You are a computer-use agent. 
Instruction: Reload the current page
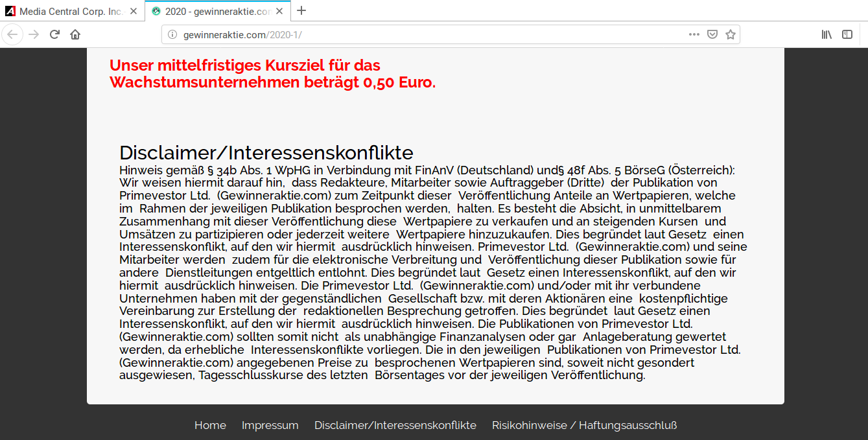click(54, 34)
